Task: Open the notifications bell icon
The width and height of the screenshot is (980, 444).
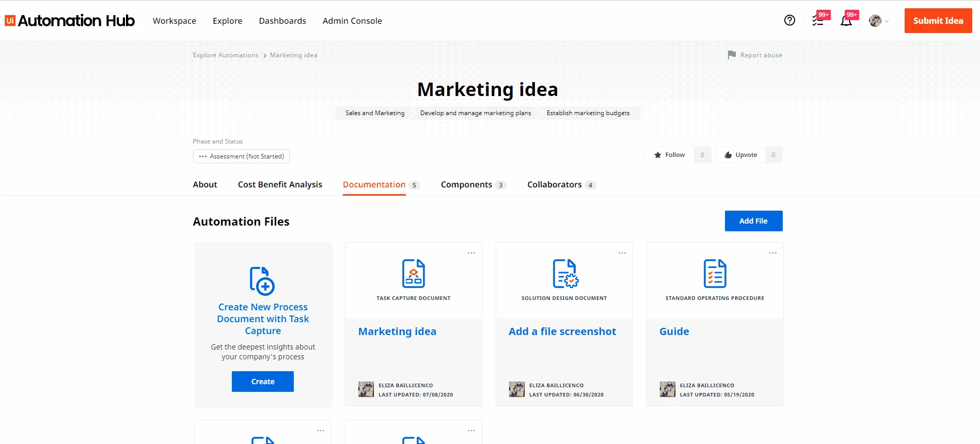Action: click(x=846, y=21)
